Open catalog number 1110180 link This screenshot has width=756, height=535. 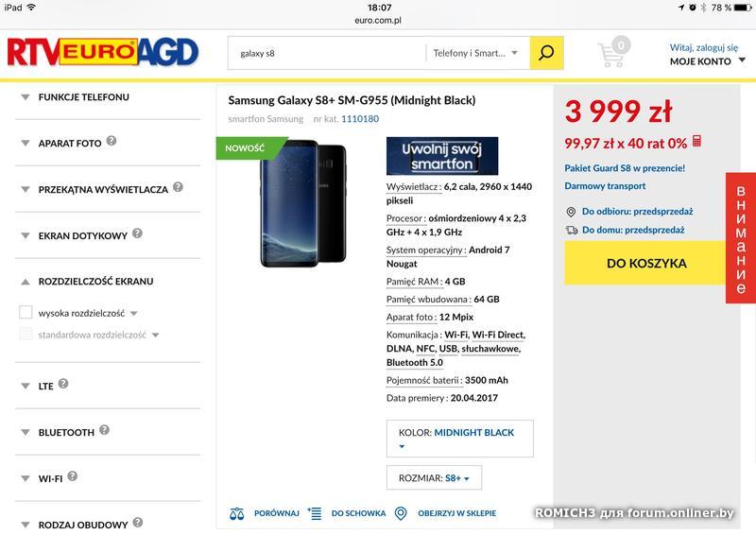(360, 119)
